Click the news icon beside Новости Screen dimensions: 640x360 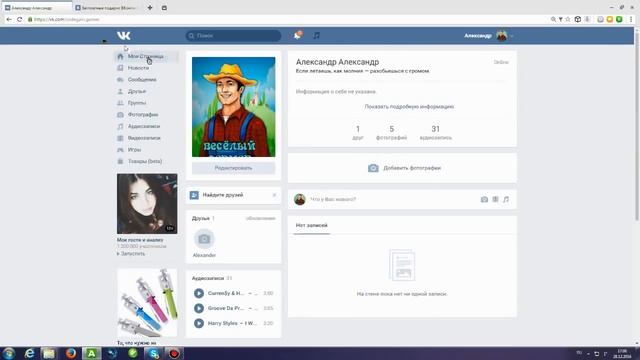coord(120,68)
